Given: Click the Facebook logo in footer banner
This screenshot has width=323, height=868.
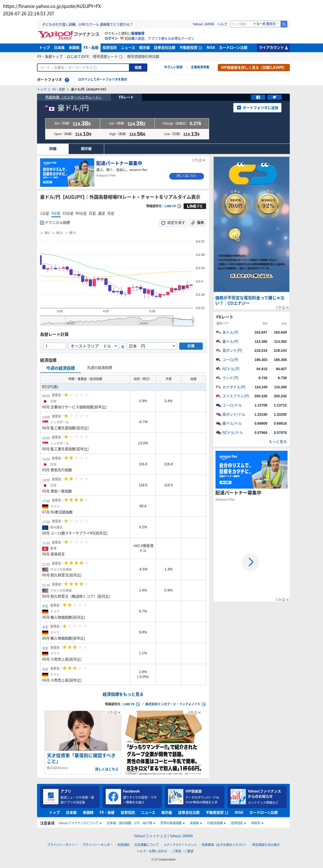Looking at the screenshot, I should tap(113, 797).
